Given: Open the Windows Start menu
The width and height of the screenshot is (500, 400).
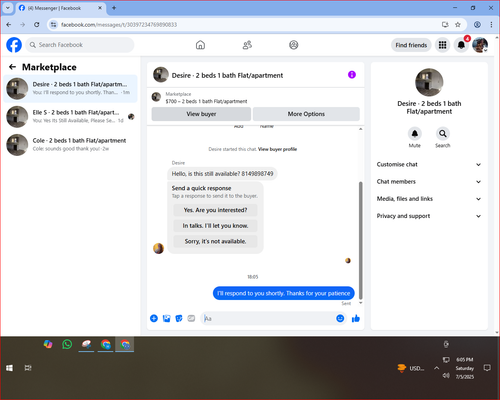Looking at the screenshot, I should (x=9, y=368).
